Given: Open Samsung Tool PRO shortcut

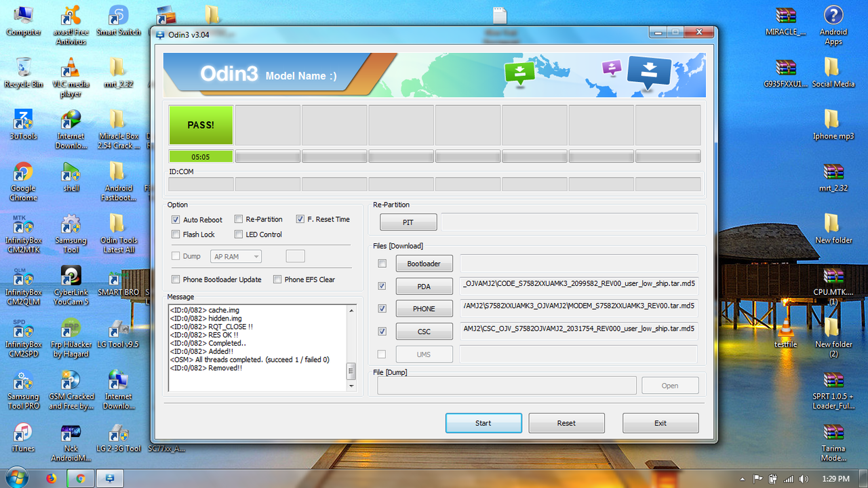Looking at the screenshot, I should point(23,390).
